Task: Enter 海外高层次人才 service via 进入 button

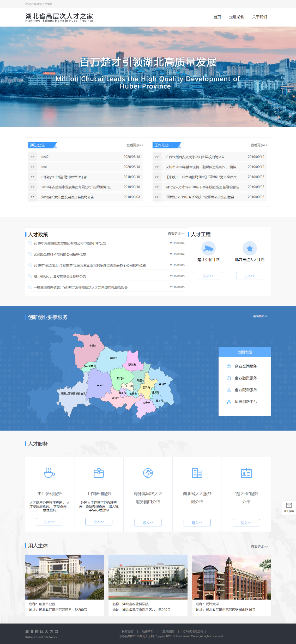Action: (x=148, y=523)
